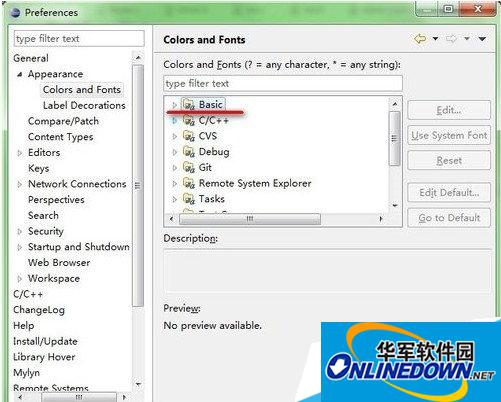Open the Web Browser preference page

coord(59,263)
